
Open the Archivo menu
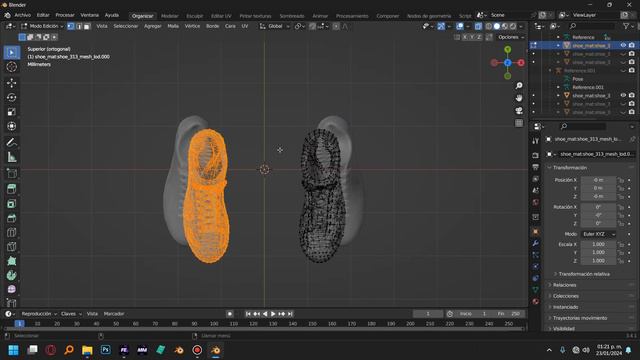22,15
